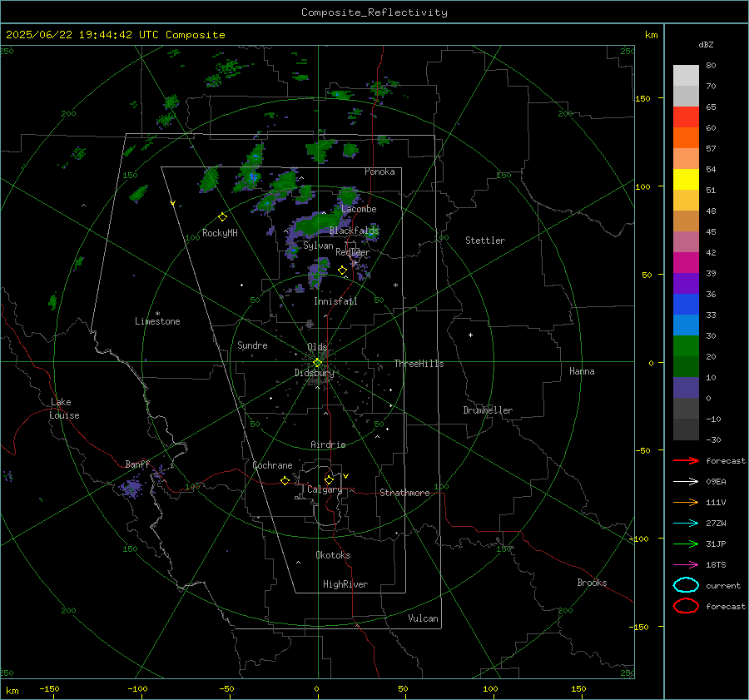Select the yellow 51-54 dBZ swatch
749x700 pixels.
point(686,180)
